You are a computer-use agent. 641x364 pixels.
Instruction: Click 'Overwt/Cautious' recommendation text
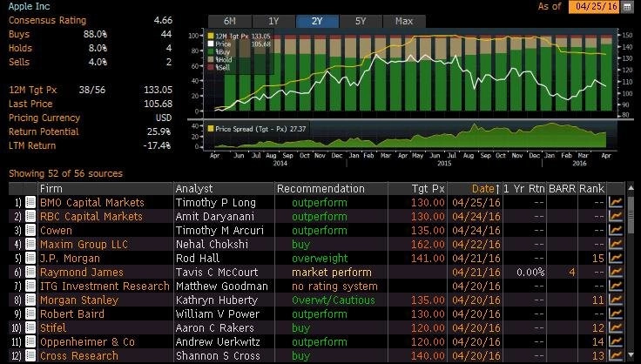pos(334,300)
